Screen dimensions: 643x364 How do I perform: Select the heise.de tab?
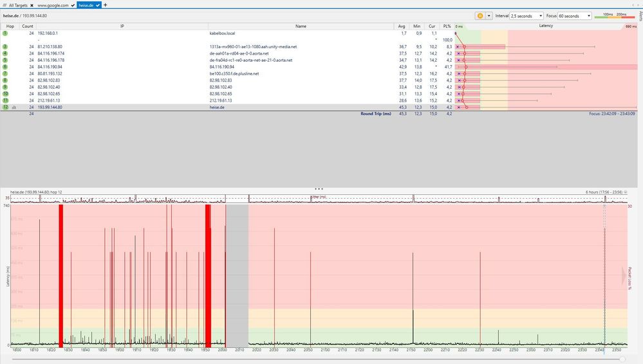(86, 5)
